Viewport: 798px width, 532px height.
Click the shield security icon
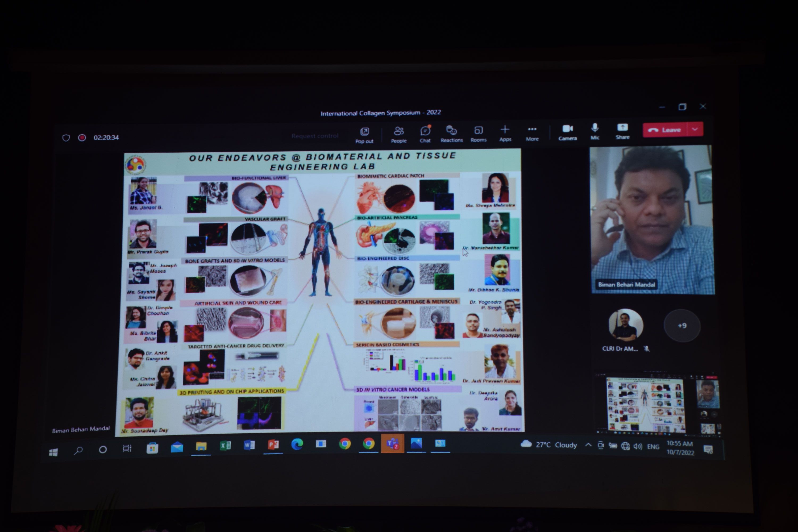66,138
